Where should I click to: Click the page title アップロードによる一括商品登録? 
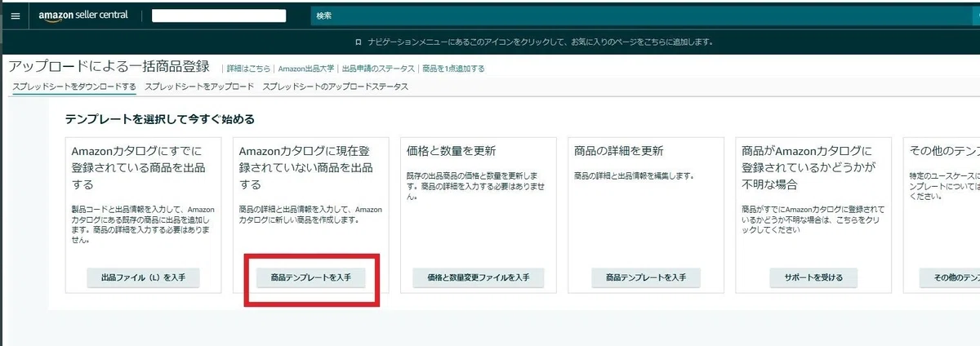pos(109,66)
